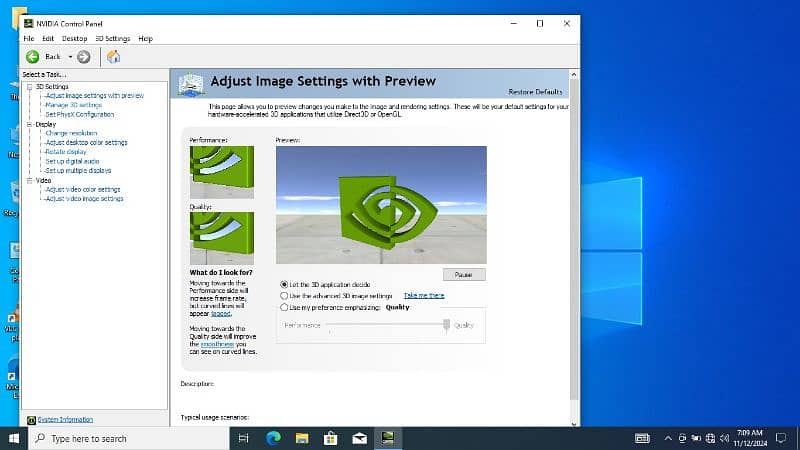Click the Forward arrow toolbar icon
The width and height of the screenshot is (800, 450).
pyautogui.click(x=84, y=57)
